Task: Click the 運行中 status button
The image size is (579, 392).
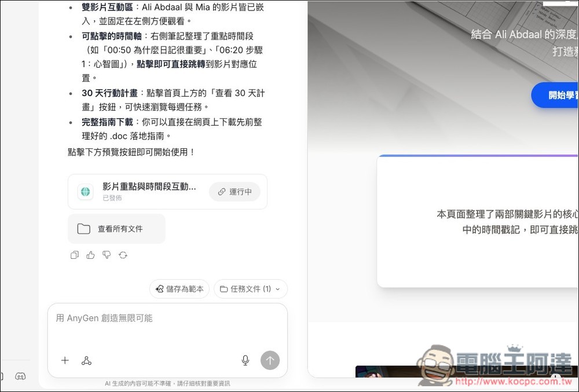Action: tap(235, 192)
